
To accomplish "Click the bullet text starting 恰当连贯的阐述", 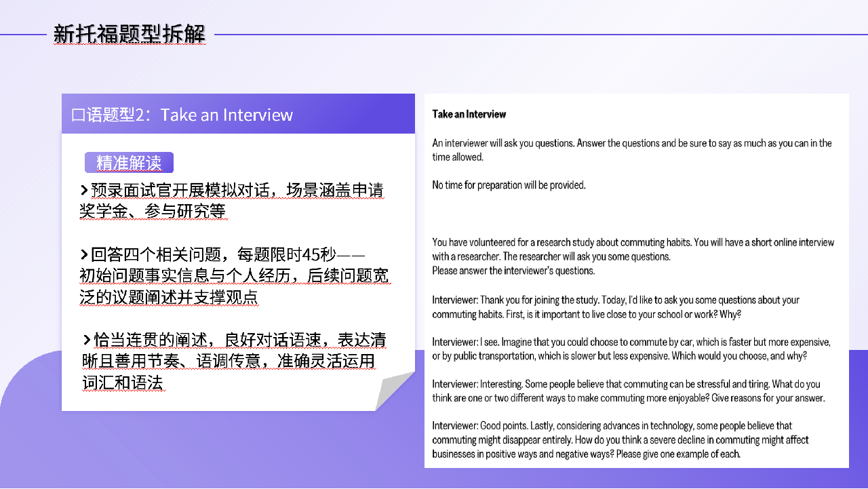I will click(235, 340).
